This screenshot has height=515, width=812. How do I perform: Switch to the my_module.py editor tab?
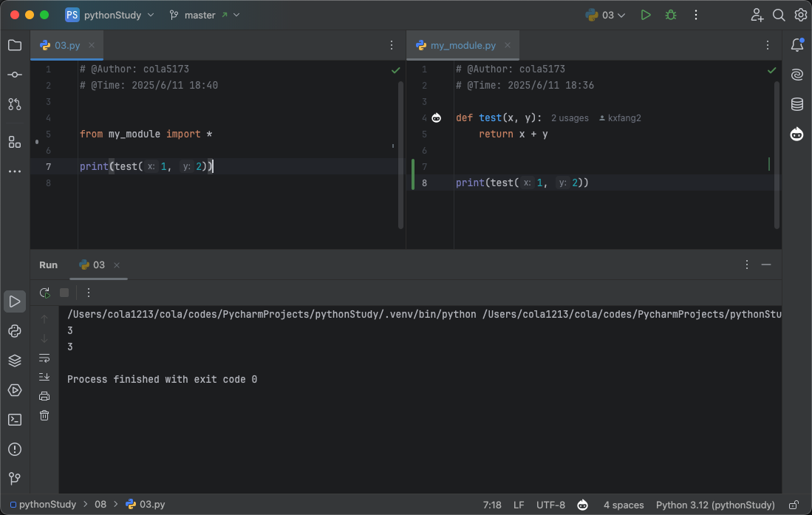point(463,45)
